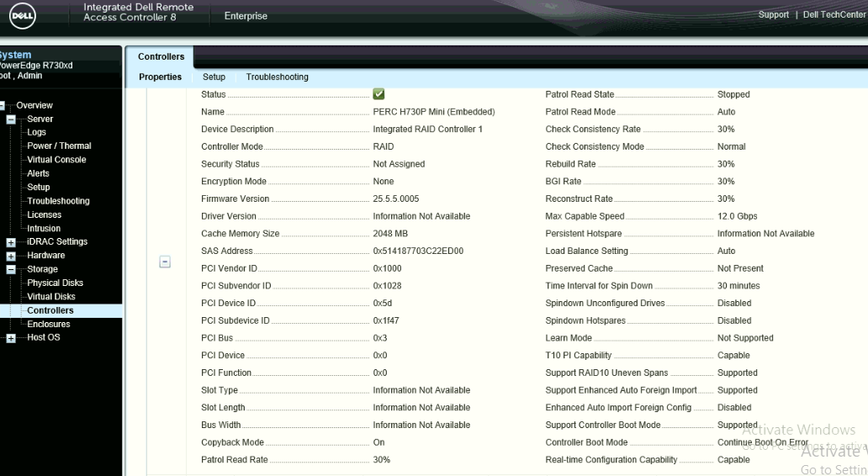Click the Encryption Mode value None
Image resolution: width=868 pixels, height=476 pixels.
pyautogui.click(x=383, y=182)
